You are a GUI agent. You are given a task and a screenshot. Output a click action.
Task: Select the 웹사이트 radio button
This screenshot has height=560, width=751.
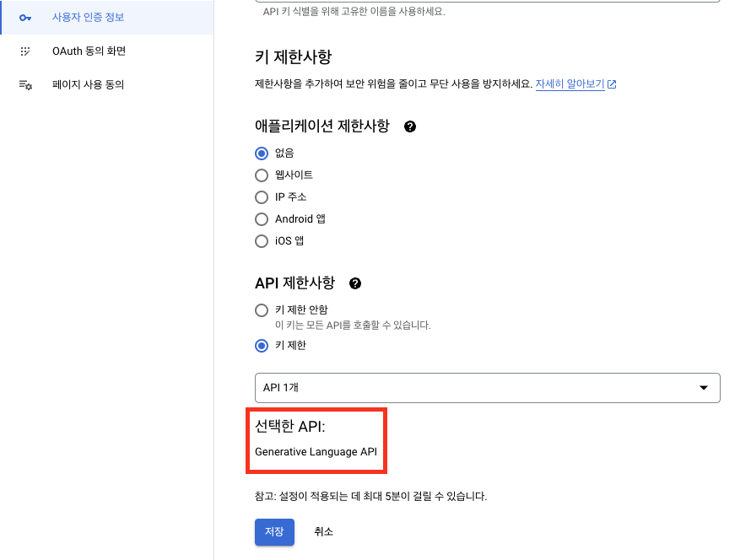262,175
